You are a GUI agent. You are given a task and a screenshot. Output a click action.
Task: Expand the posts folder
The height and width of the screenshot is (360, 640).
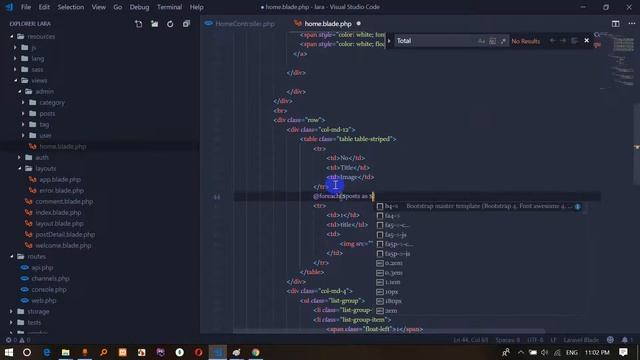(x=47, y=113)
